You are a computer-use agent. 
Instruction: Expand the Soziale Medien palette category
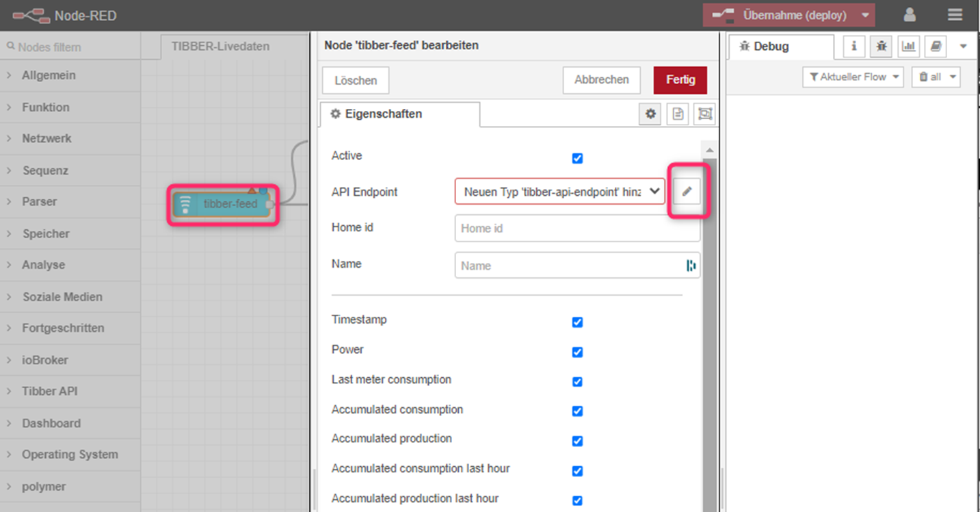[70, 296]
